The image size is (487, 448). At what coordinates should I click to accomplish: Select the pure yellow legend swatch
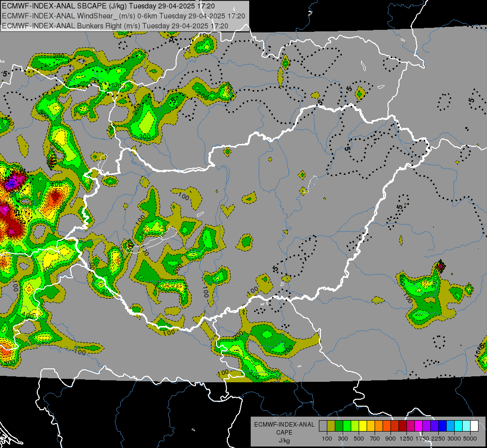click(x=363, y=426)
